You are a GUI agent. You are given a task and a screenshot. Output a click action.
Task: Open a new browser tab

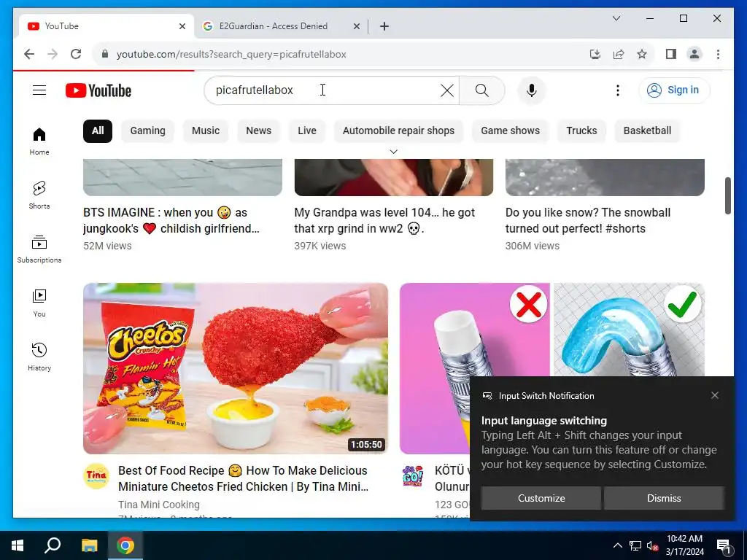click(384, 26)
